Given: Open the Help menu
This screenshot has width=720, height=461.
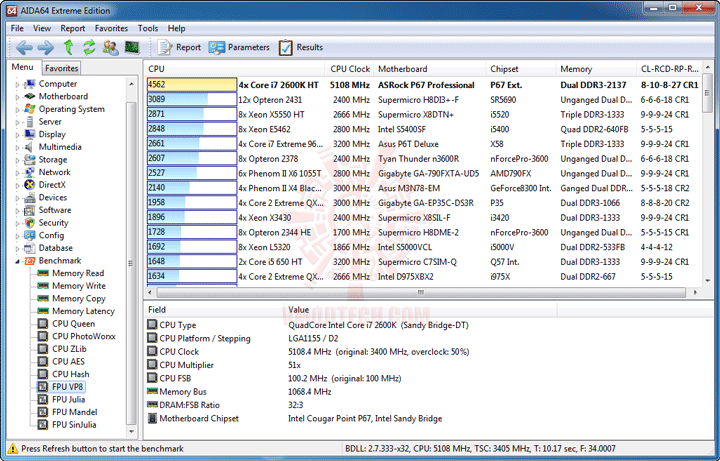Looking at the screenshot, I should pyautogui.click(x=176, y=28).
